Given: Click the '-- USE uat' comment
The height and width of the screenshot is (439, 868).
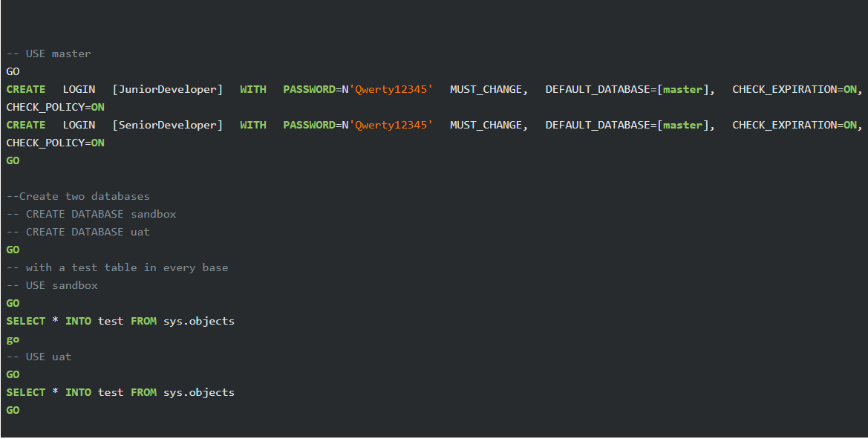Looking at the screenshot, I should pos(39,356).
